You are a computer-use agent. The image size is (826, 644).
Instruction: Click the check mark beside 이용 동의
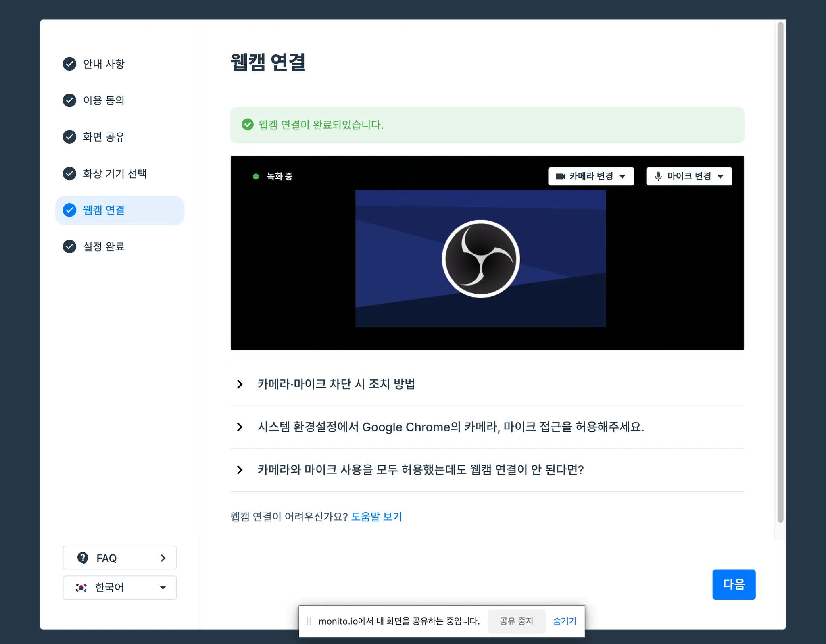(69, 100)
